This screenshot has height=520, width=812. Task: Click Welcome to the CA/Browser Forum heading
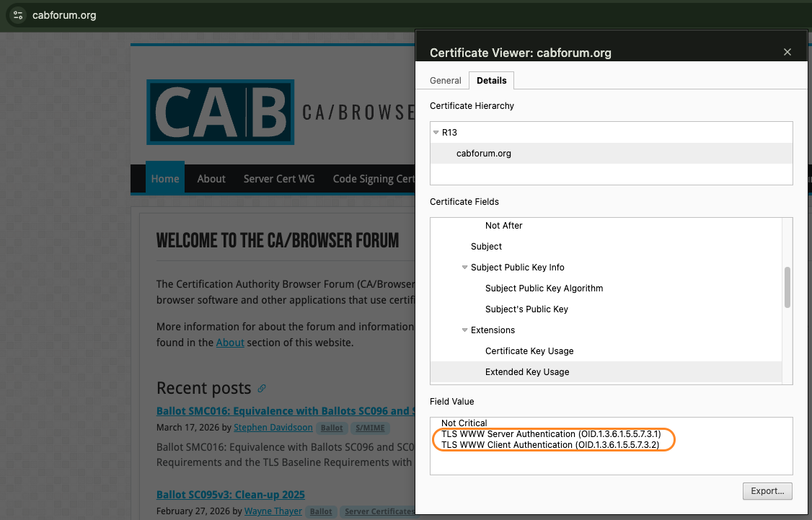coord(278,240)
